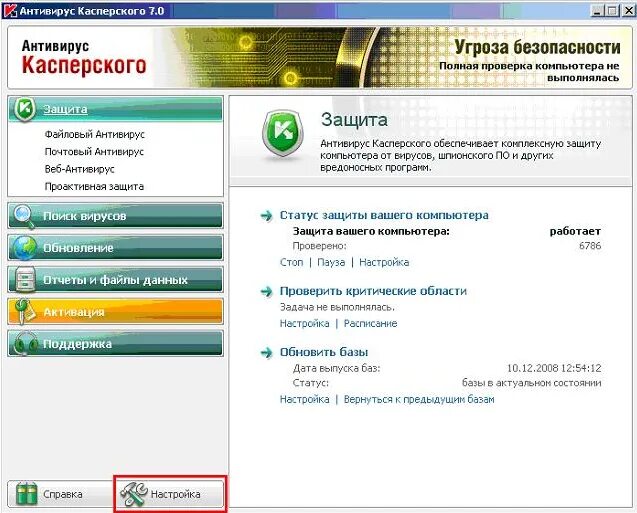Click the работает protection status value

(x=575, y=232)
